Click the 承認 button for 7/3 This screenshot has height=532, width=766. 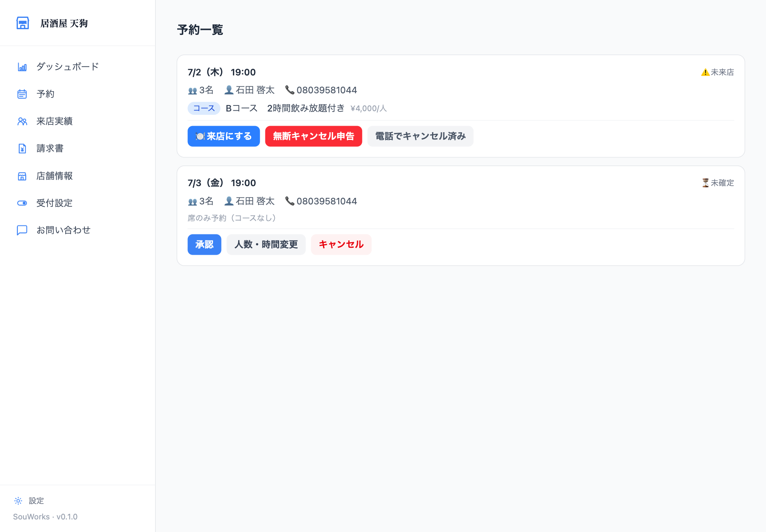click(204, 245)
